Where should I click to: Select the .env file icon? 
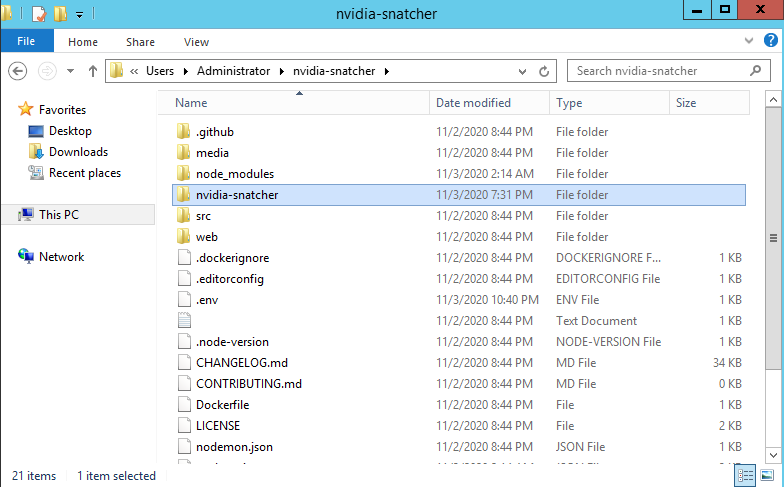pos(184,300)
